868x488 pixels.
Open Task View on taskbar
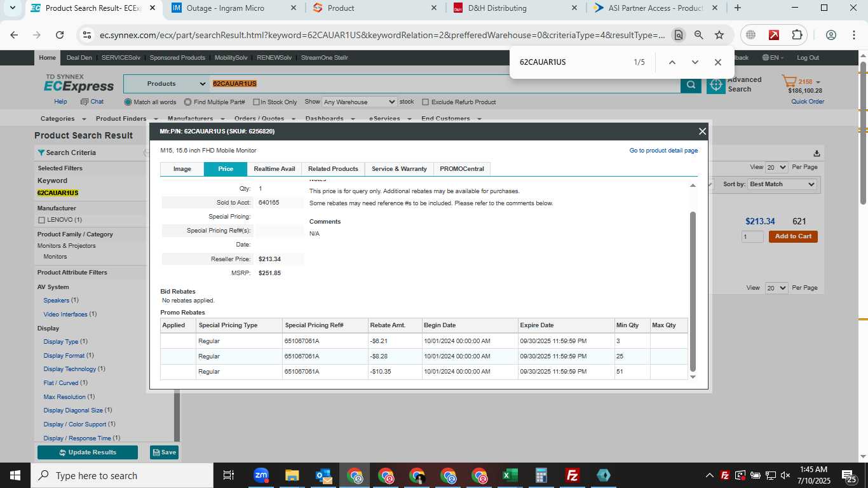pyautogui.click(x=229, y=475)
